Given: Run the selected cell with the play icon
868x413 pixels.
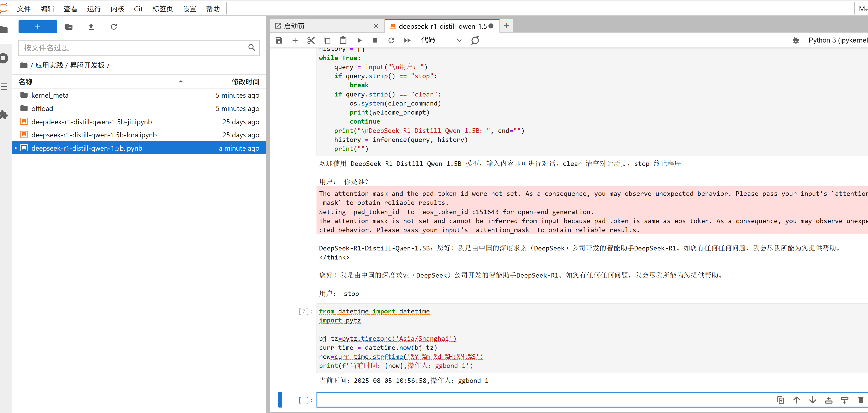Looking at the screenshot, I should [359, 40].
